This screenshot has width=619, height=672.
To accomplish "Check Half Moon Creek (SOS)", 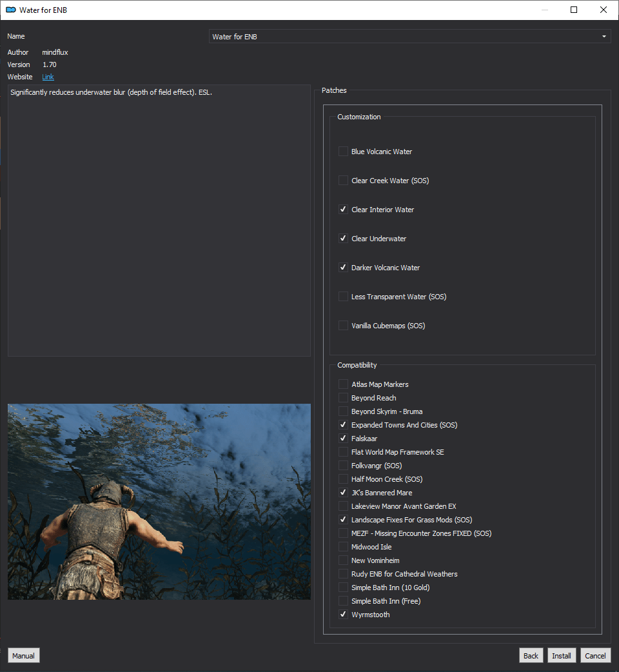I will [x=343, y=479].
